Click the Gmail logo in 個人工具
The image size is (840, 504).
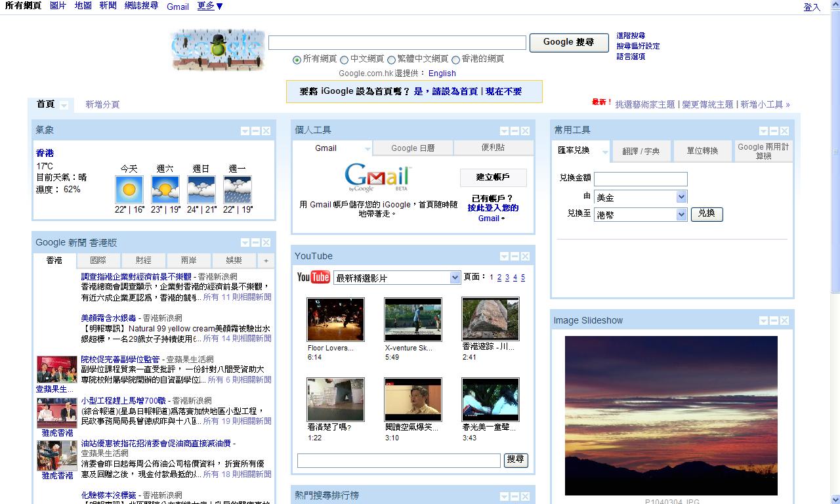378,177
